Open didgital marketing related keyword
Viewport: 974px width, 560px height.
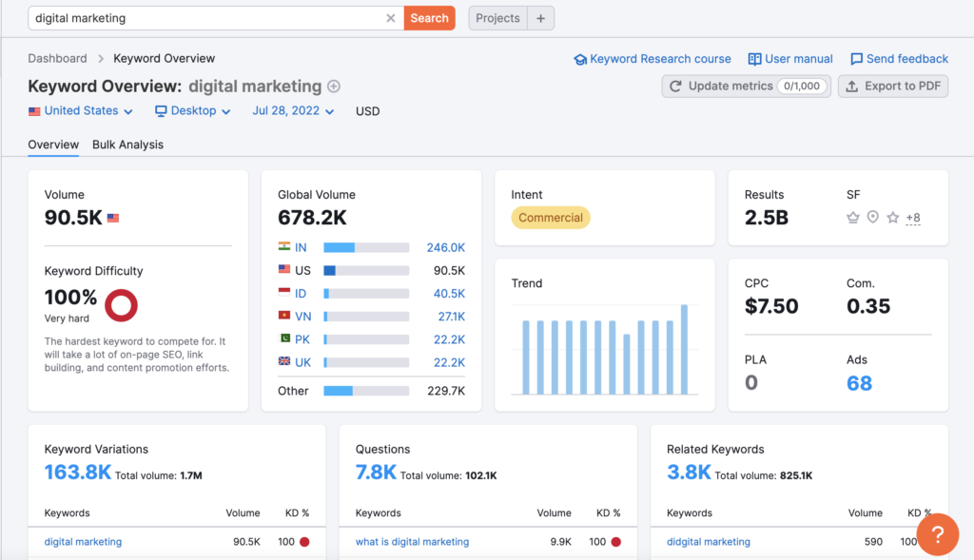click(x=708, y=542)
